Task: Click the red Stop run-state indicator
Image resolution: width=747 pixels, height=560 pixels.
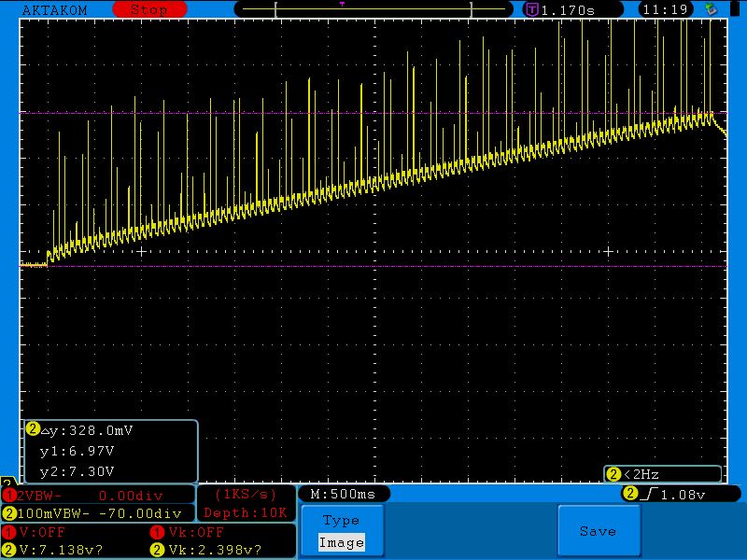Action: tap(149, 9)
